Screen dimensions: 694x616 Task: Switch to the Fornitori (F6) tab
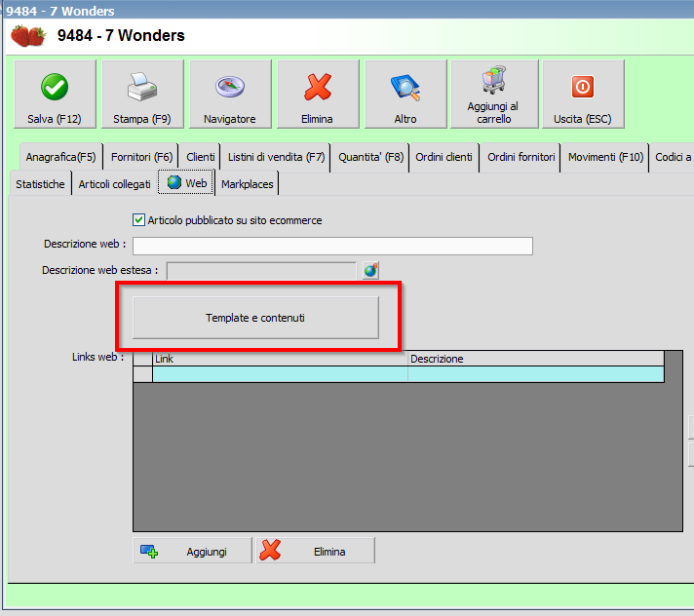pos(141,157)
